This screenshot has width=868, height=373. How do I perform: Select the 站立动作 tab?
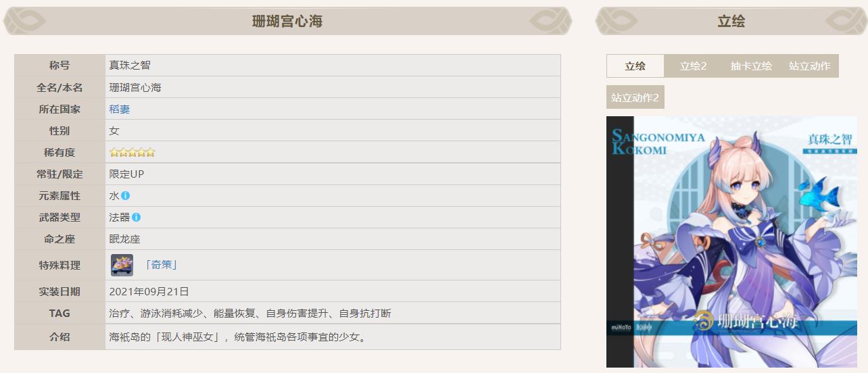click(809, 66)
